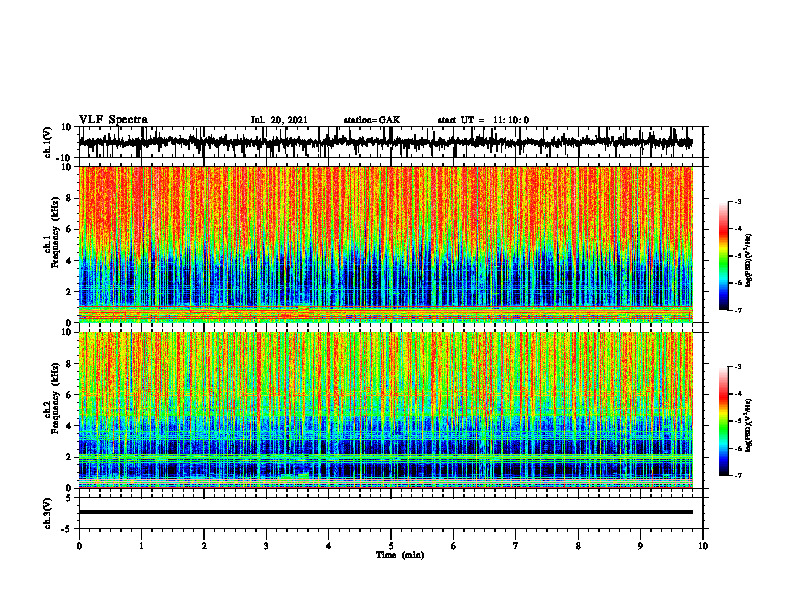The width and height of the screenshot is (792, 612).
Task: Click the "station=GAK" header label
Action: pos(372,120)
